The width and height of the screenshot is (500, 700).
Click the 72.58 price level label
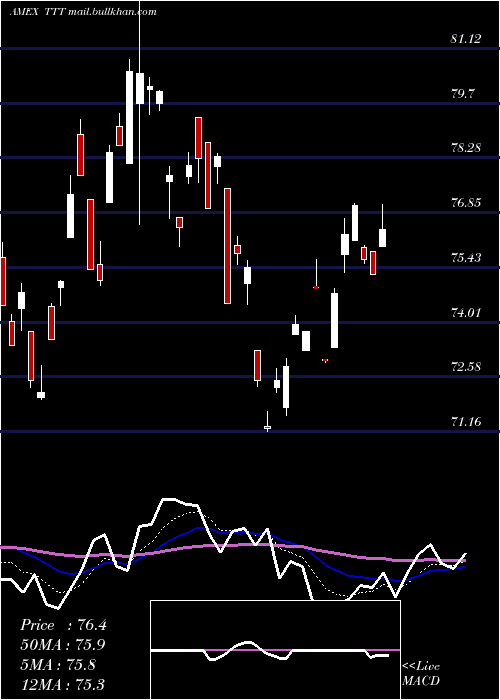(466, 367)
